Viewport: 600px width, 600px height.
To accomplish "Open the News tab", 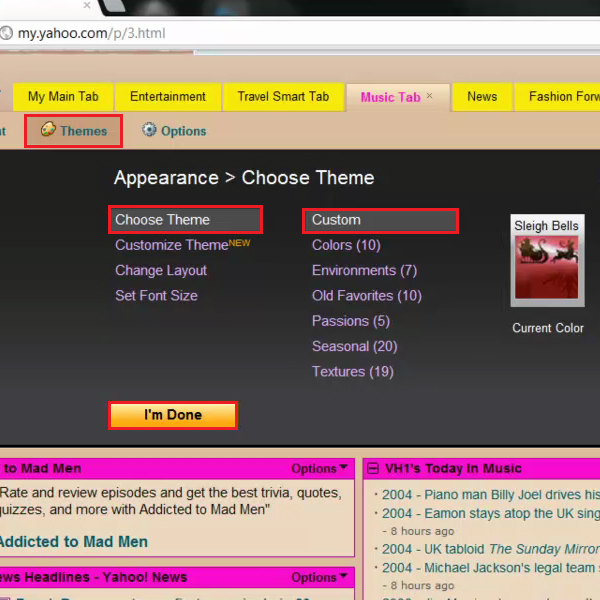I will pos(482,96).
